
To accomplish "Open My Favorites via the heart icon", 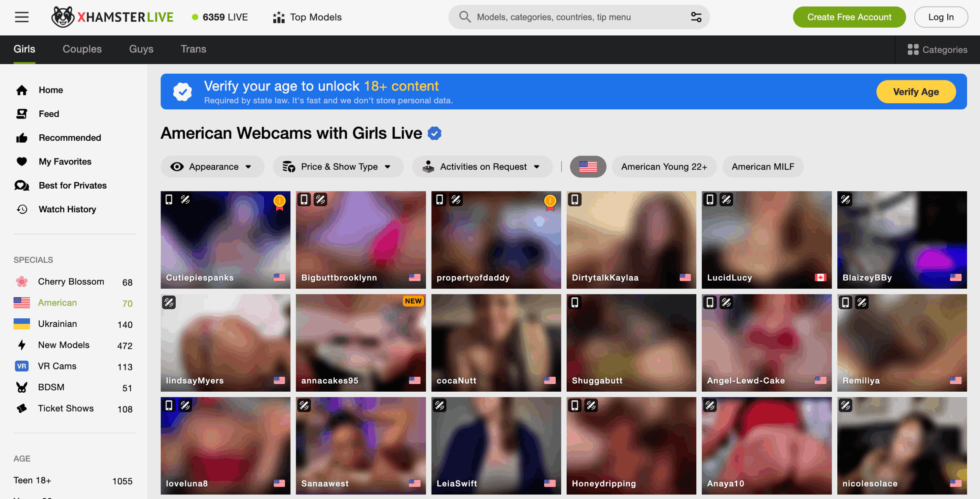I will point(22,161).
